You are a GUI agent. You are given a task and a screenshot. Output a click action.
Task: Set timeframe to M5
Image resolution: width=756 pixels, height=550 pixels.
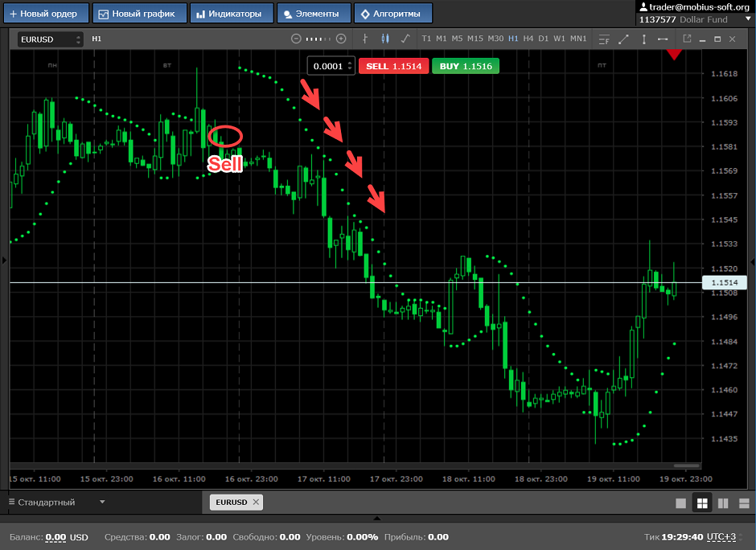point(457,39)
